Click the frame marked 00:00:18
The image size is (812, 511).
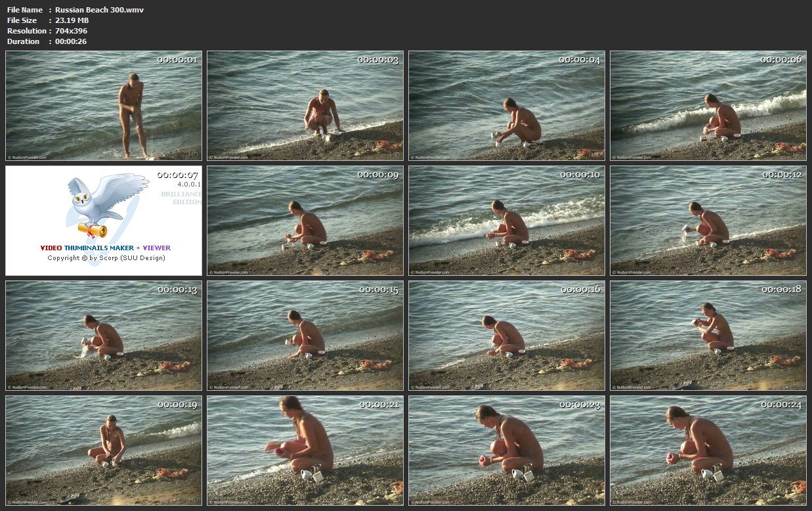tap(708, 336)
